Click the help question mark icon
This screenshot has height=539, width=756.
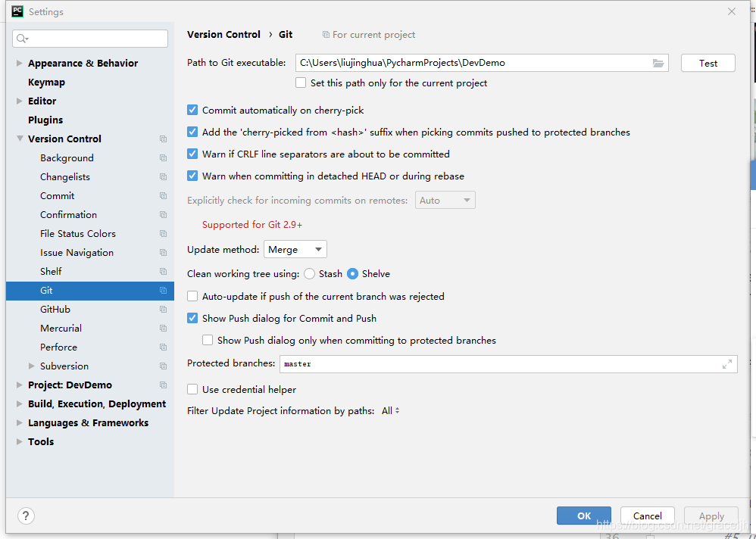tap(26, 516)
